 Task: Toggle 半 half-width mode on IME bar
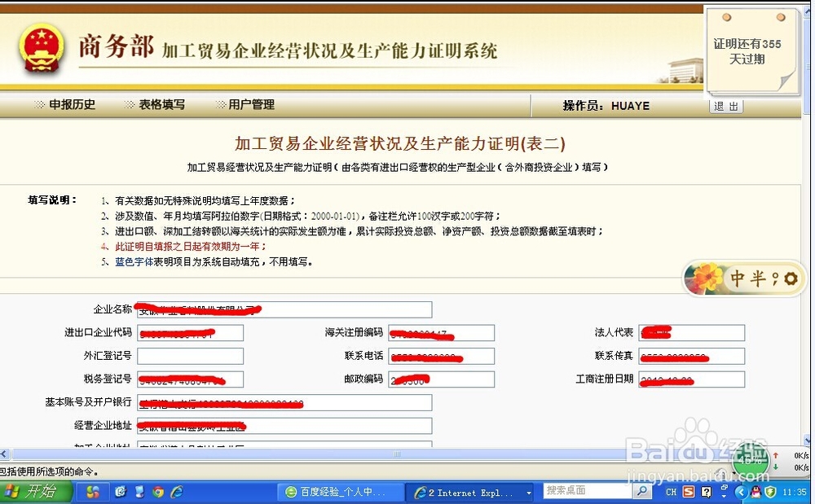(757, 278)
